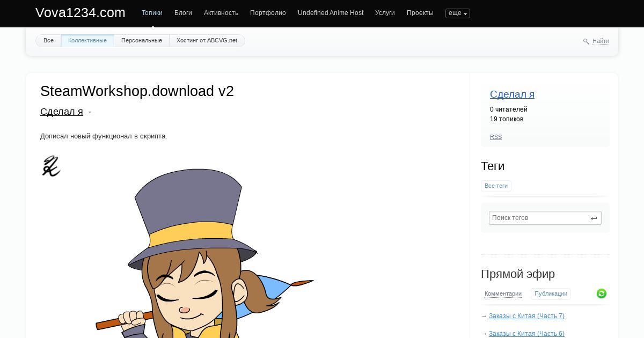Select the Коллективные filter tab
This screenshot has height=338, width=644.
87,41
